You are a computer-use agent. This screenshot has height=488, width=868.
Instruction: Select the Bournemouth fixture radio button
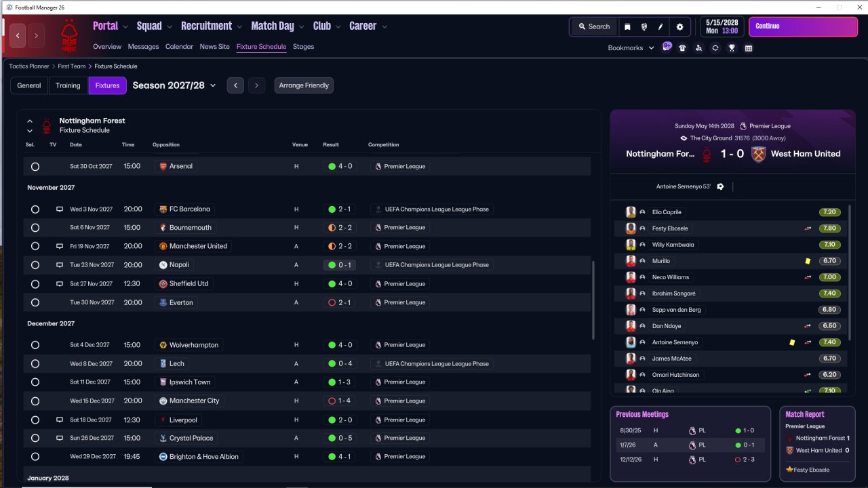tap(35, 228)
